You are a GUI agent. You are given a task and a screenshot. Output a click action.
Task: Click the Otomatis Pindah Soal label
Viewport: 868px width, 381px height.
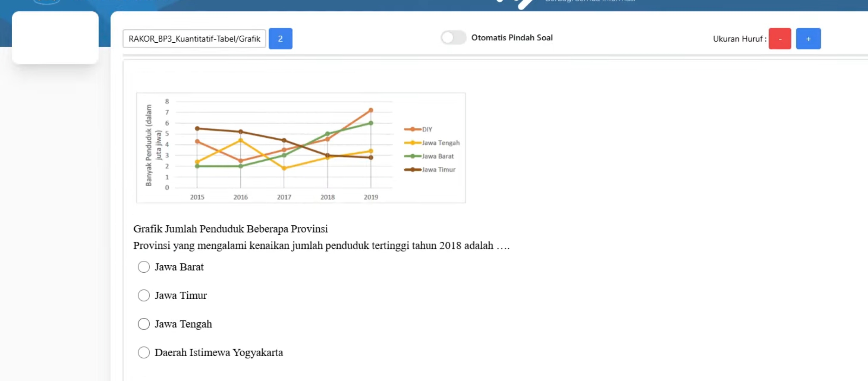(512, 38)
